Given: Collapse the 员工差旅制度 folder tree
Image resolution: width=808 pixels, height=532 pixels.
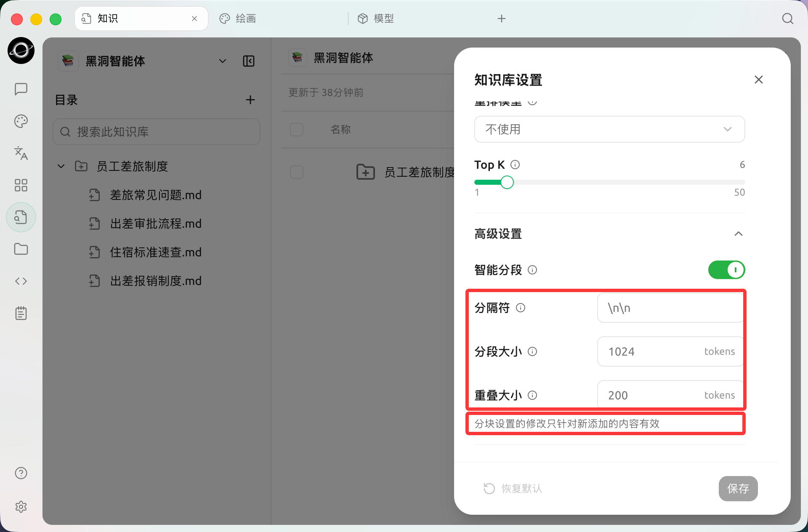Looking at the screenshot, I should 61,166.
